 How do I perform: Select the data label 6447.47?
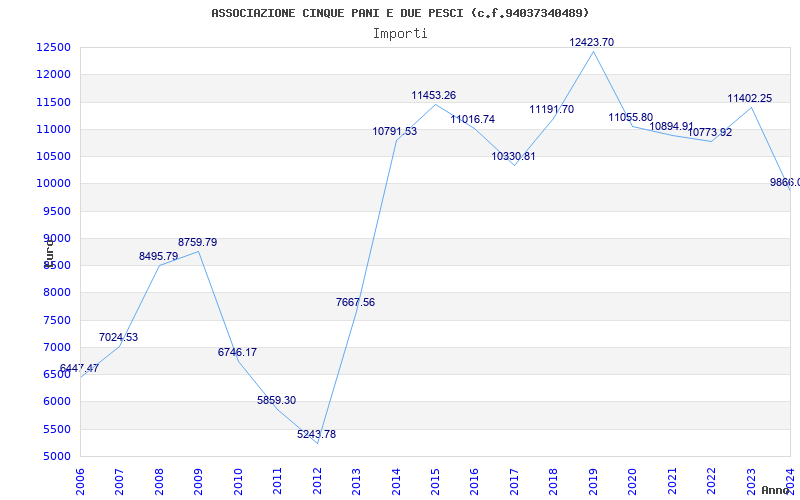pos(79,368)
